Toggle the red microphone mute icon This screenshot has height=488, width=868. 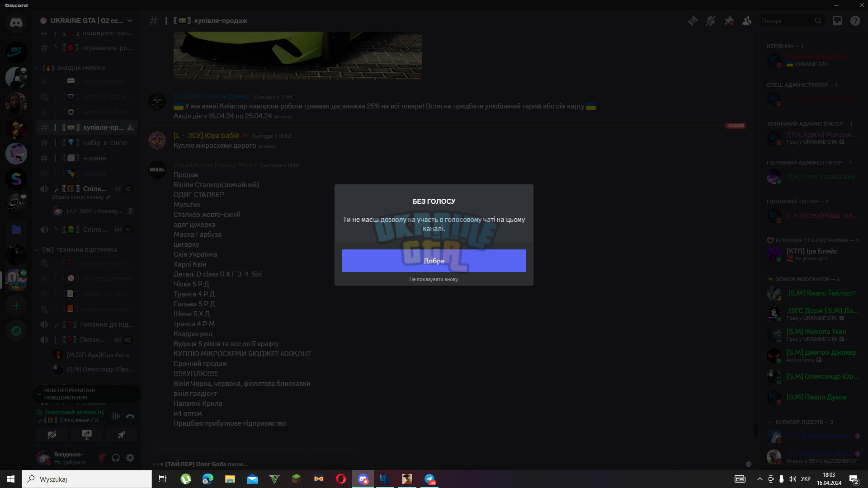[x=102, y=458]
